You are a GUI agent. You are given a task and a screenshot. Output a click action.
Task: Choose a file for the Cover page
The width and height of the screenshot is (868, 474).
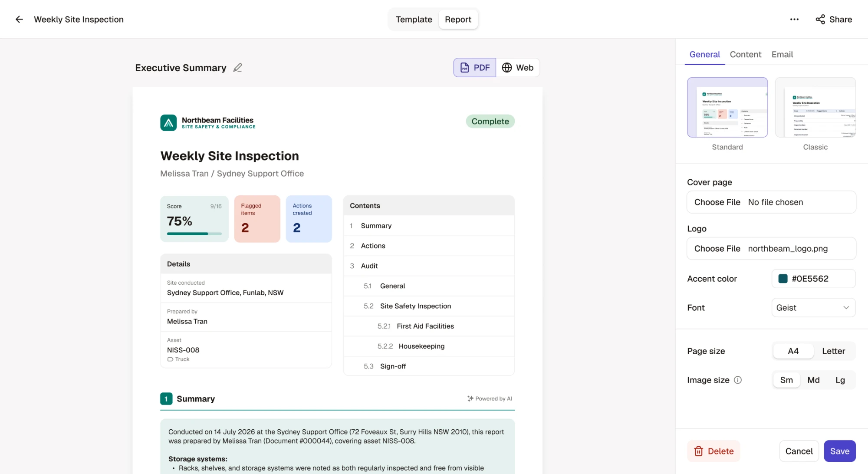[771, 202]
